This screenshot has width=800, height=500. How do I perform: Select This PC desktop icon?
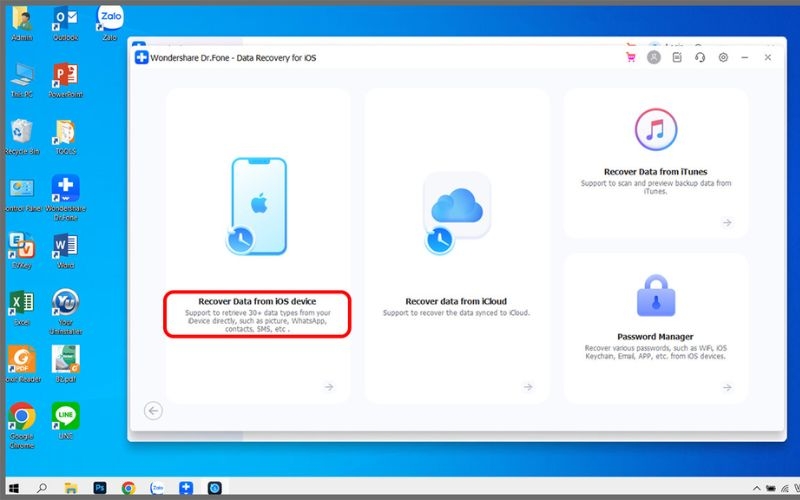[22, 80]
